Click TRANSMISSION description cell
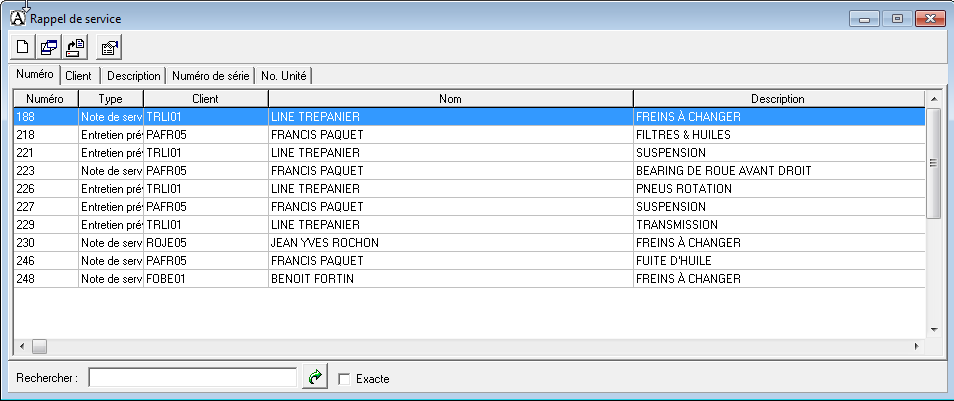Viewport: 954px width, 401px height. tap(779, 225)
